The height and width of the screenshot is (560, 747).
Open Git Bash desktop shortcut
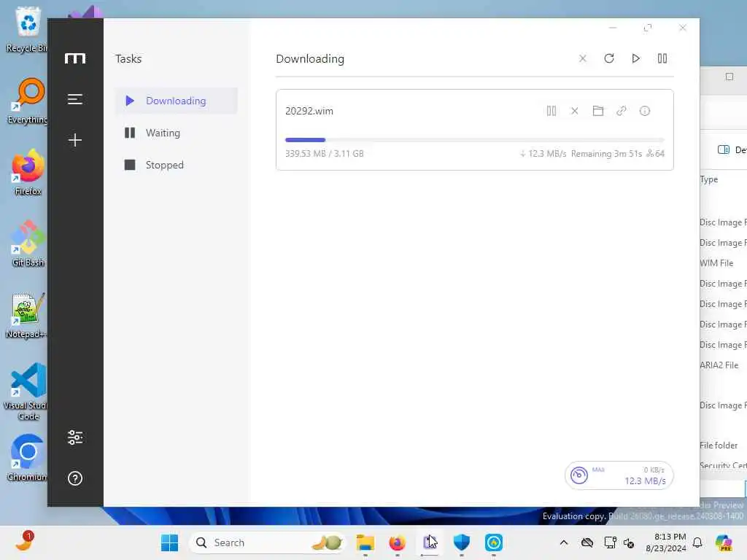tap(28, 244)
